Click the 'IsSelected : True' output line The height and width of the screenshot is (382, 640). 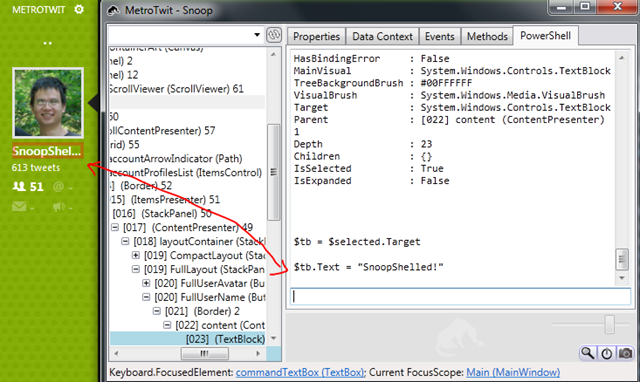[369, 169]
